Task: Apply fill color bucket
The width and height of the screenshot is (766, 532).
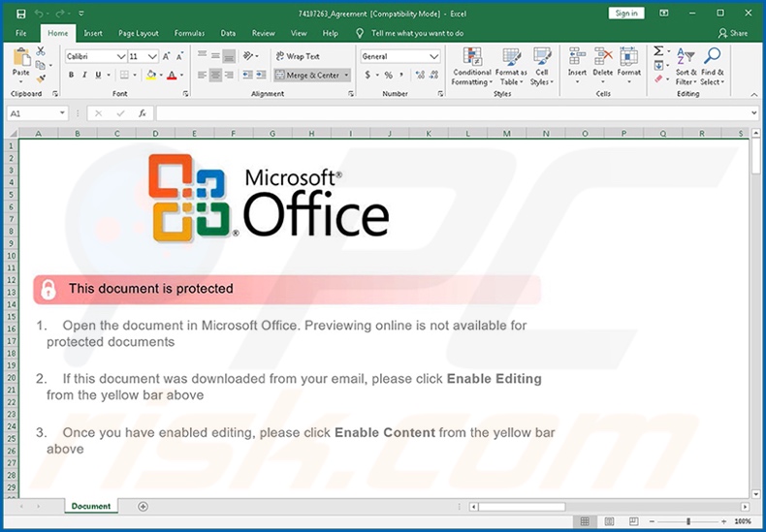Action: coord(151,75)
